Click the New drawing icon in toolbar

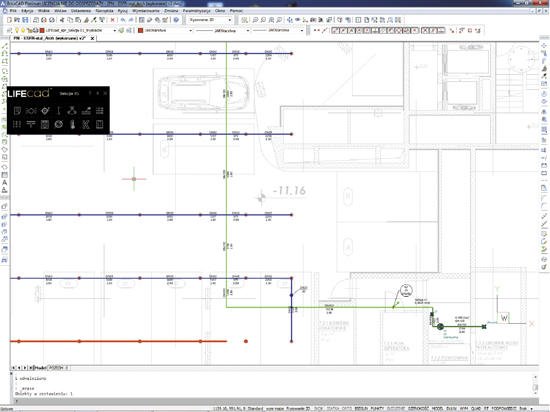click(x=9, y=20)
